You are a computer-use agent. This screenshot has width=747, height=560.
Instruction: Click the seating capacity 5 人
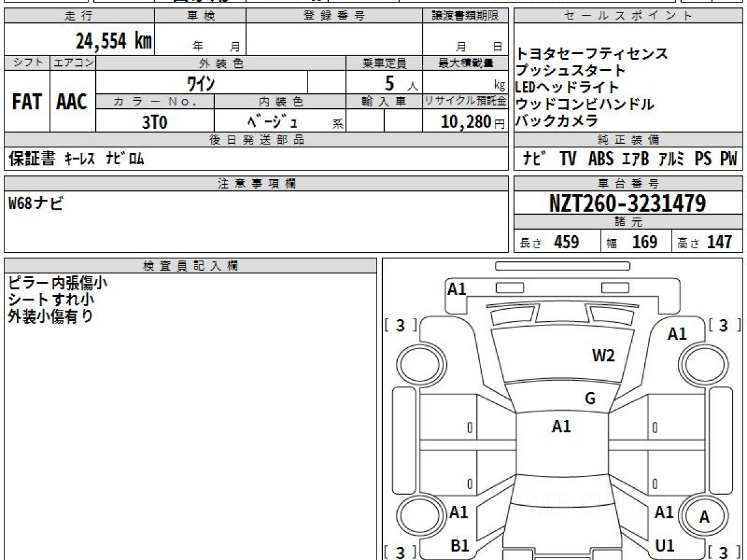point(402,83)
